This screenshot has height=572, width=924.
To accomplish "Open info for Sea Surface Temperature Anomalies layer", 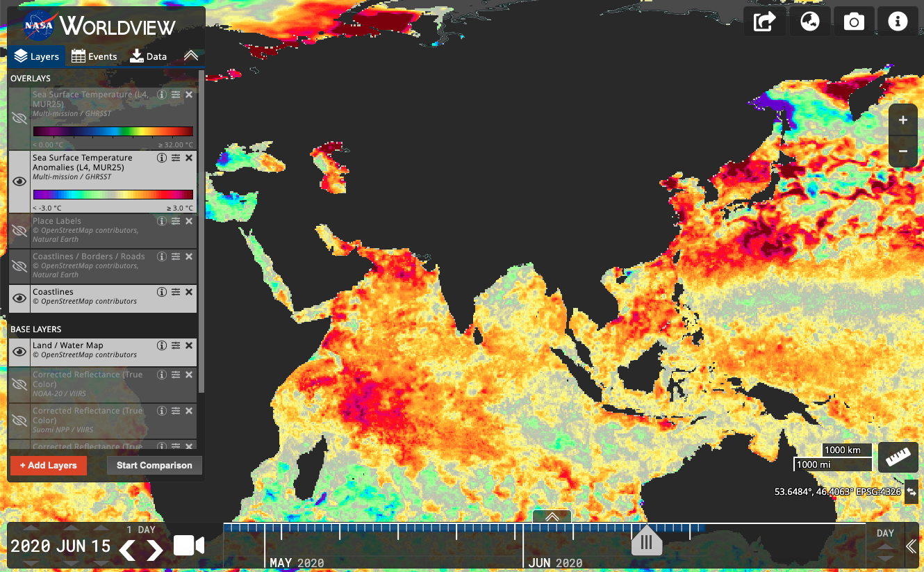I will tap(162, 158).
